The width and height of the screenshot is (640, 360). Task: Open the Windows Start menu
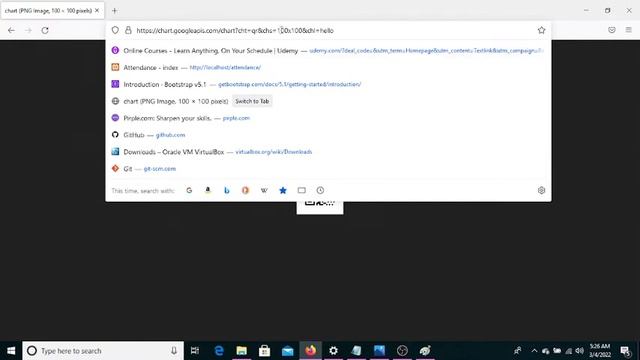point(11,351)
